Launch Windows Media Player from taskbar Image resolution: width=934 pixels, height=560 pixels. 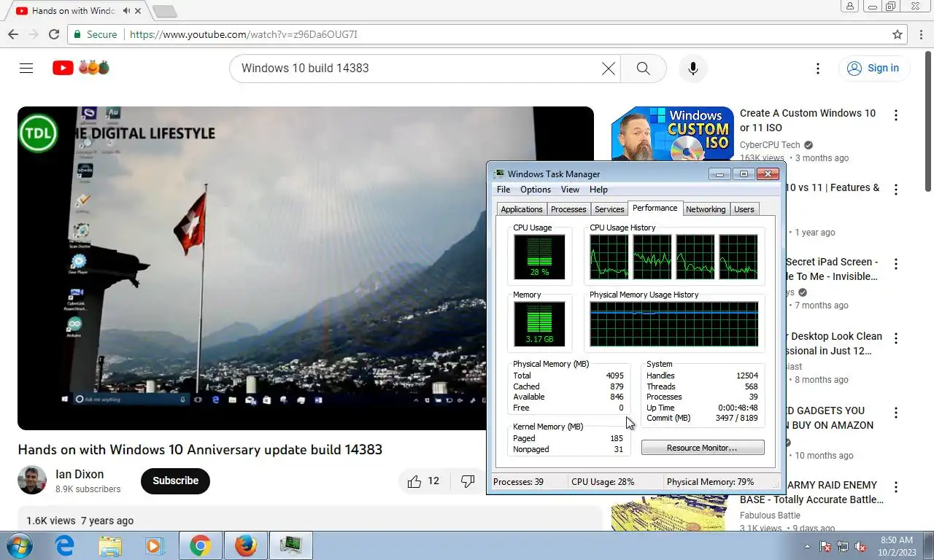click(x=154, y=545)
